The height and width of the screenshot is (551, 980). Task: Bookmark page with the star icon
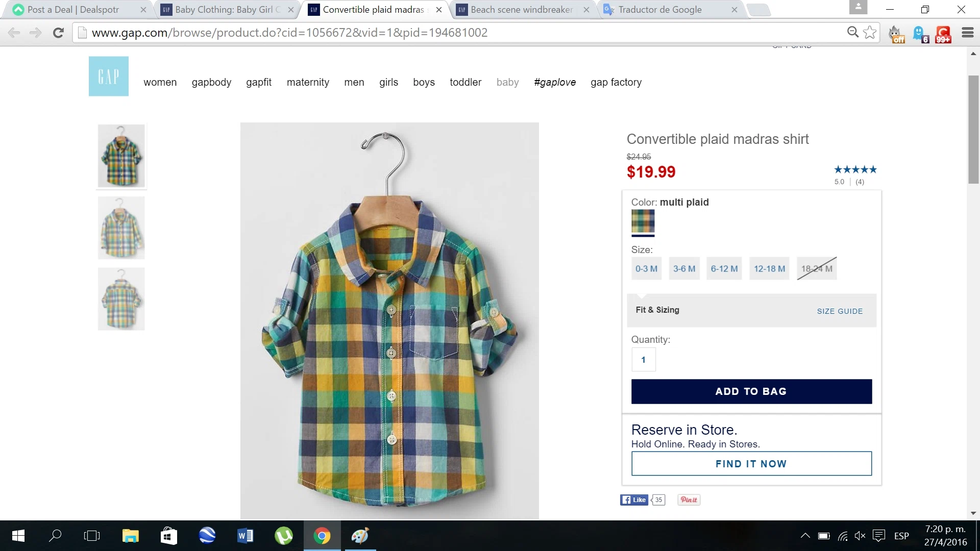[870, 33]
